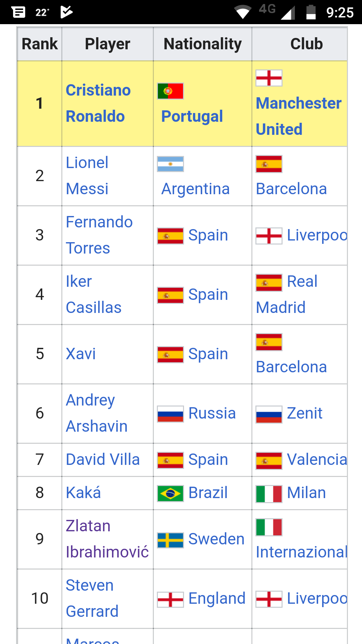Viewport: 362px width, 644px height.
Task: Visit the Zlatan Ibrahimović article
Action: coord(107,539)
